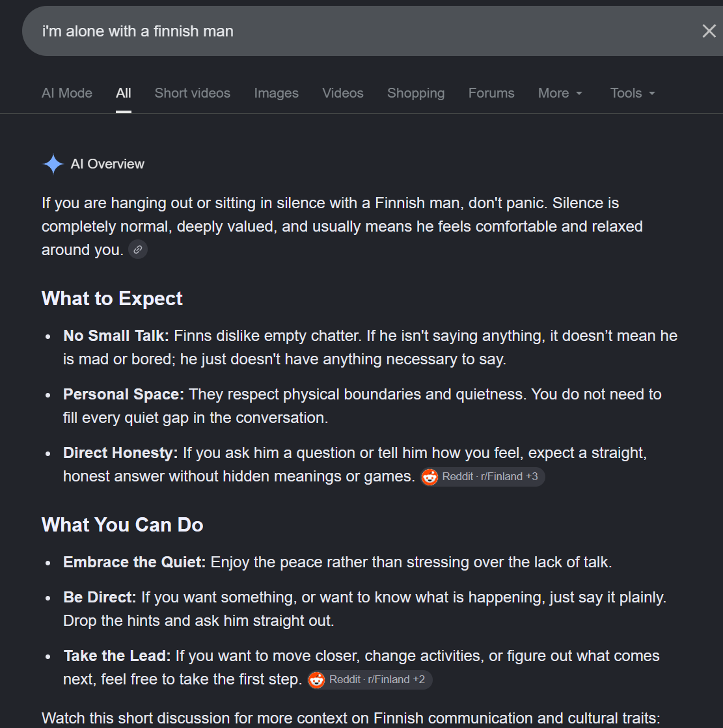The width and height of the screenshot is (723, 728).
Task: Click the 'What to Expect' heading
Action: tap(112, 299)
